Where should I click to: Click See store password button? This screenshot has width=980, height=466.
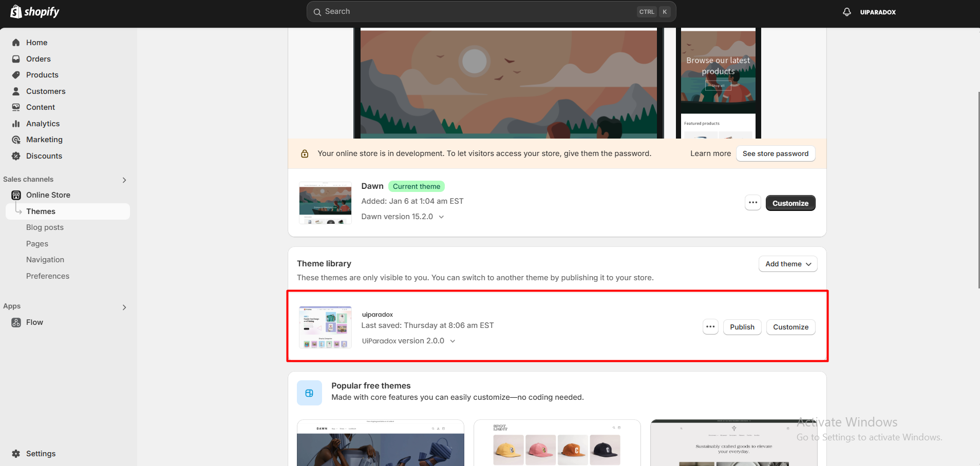[776, 153]
